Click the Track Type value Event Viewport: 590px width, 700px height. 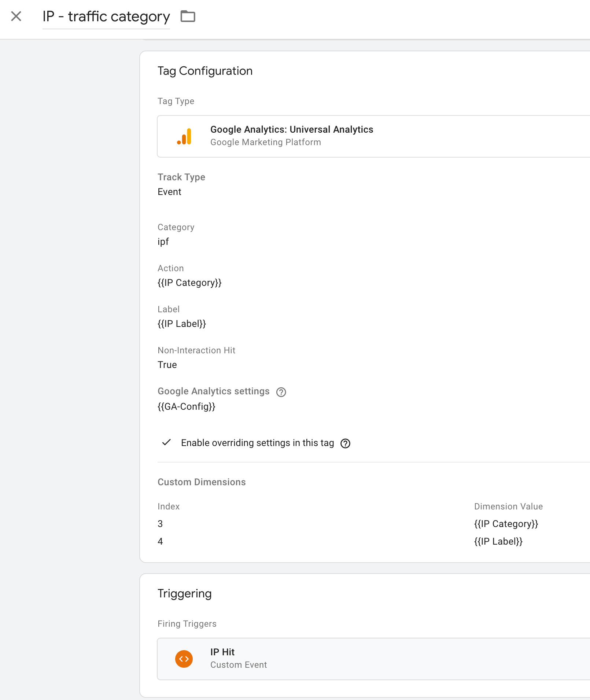point(169,192)
